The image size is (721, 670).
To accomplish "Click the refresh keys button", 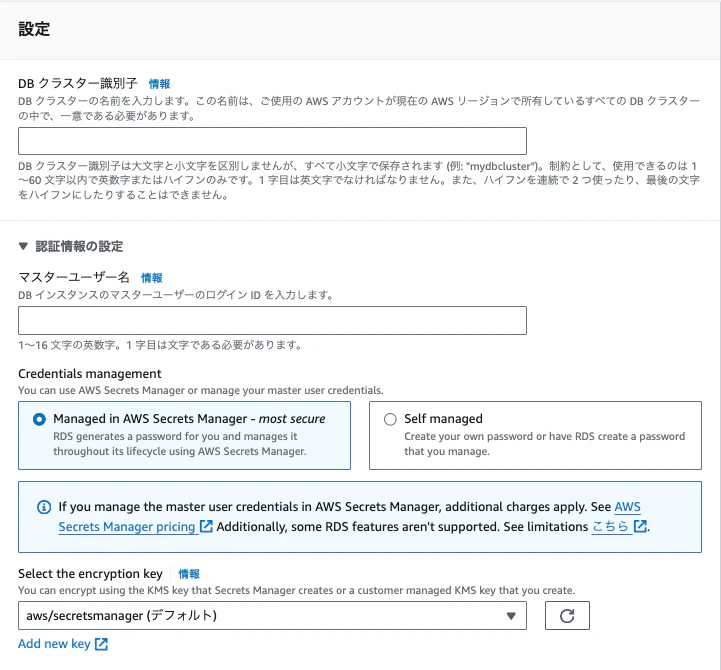I will pos(567,616).
